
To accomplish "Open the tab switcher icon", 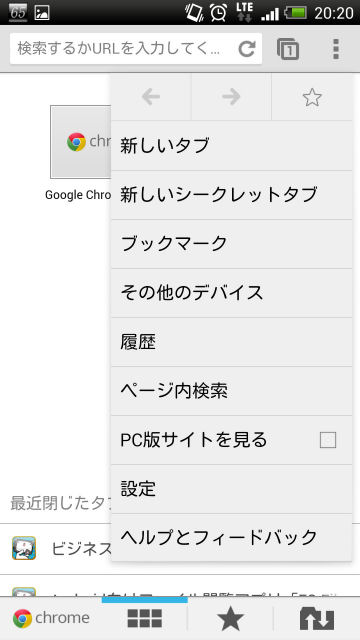I will [x=288, y=49].
